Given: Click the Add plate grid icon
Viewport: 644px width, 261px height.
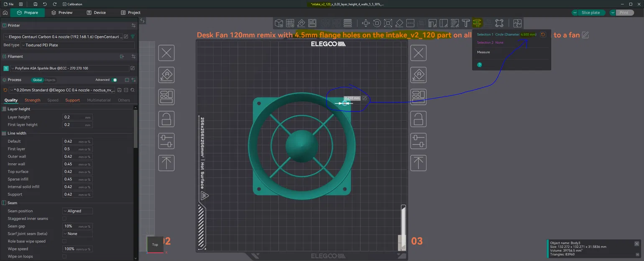Looking at the screenshot, I should coord(290,23).
